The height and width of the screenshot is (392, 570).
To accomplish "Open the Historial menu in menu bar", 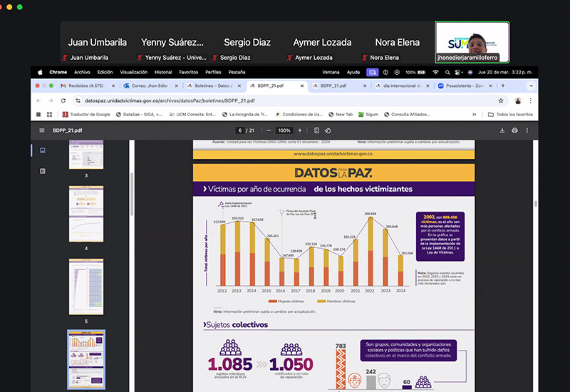I will point(163,72).
